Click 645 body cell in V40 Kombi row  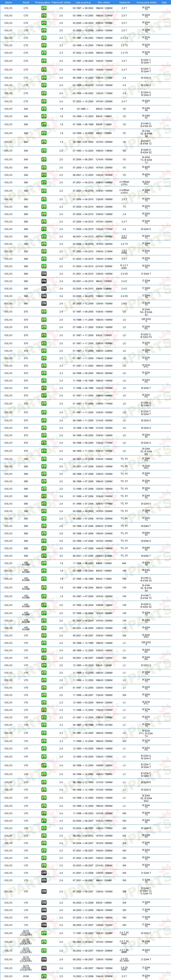coord(124,563)
